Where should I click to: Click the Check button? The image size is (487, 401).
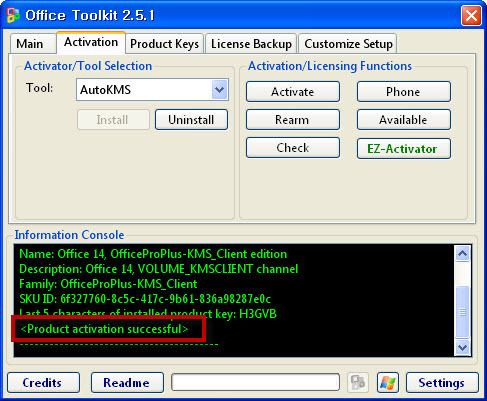(293, 148)
